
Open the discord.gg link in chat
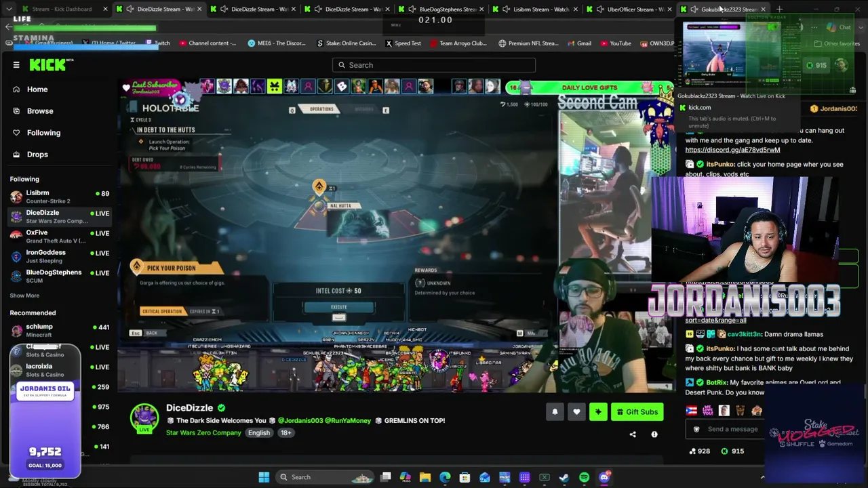(732, 150)
